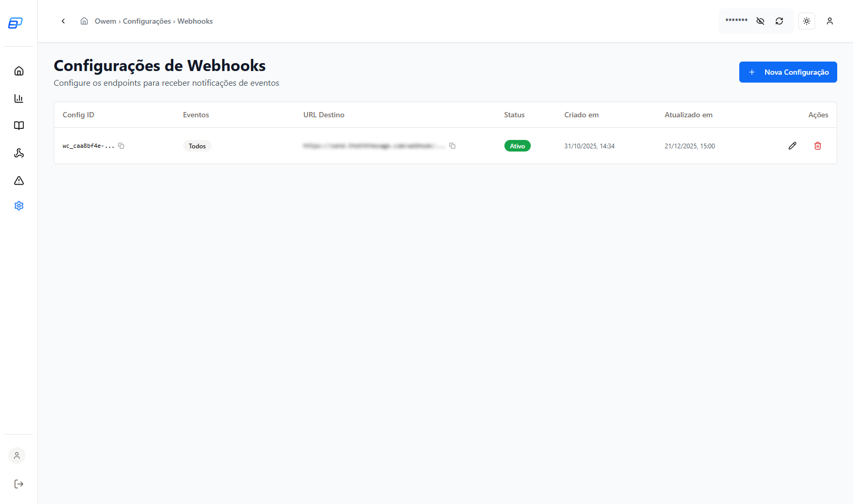853x504 pixels.
Task: Open the documentation book icon
Action: click(x=19, y=126)
